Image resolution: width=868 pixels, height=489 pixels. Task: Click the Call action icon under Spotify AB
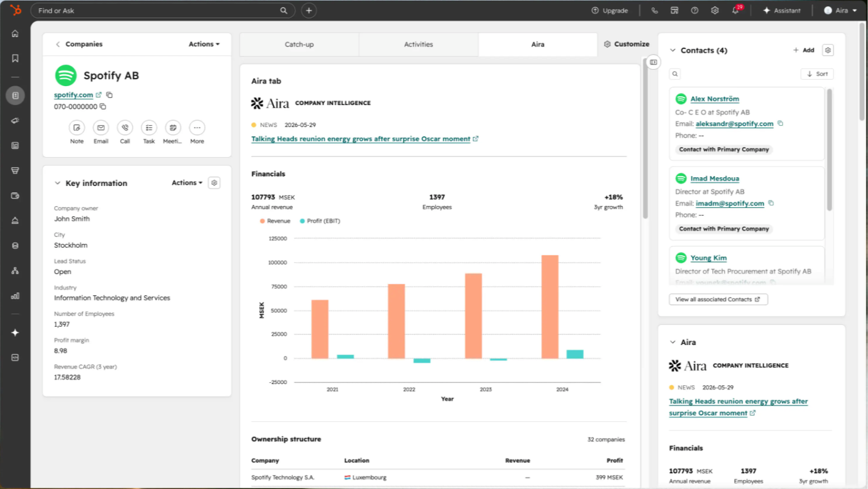(124, 128)
